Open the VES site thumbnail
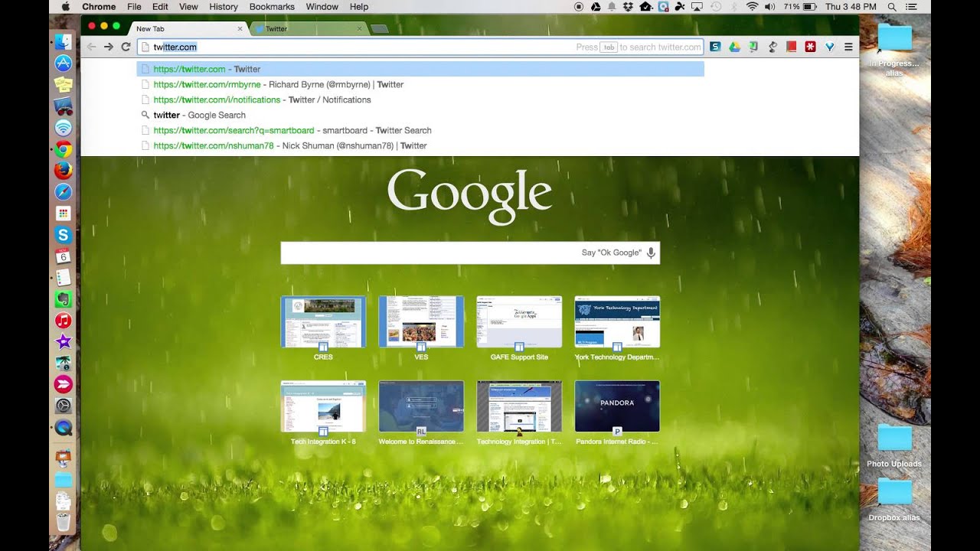Image resolution: width=980 pixels, height=551 pixels. pos(421,322)
